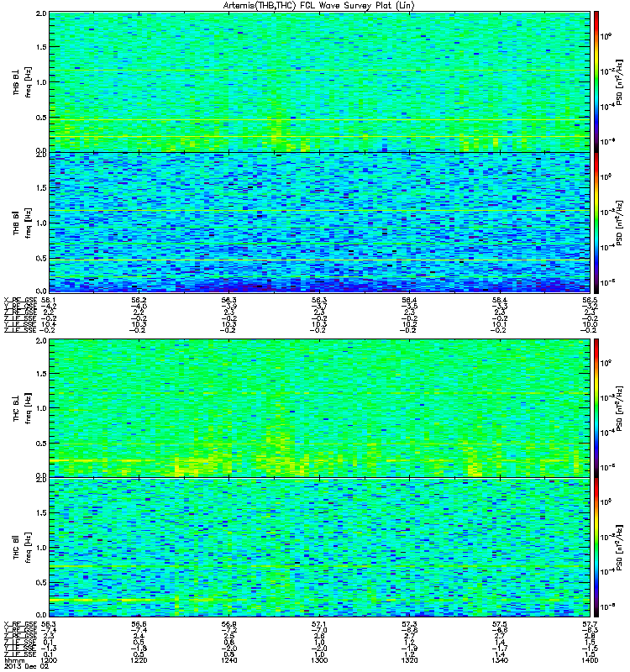Click the plot title 'Artemis(THB,THC) FGL Wave Survey Plot'
This screenshot has width=630, height=672.
click(307, 6)
